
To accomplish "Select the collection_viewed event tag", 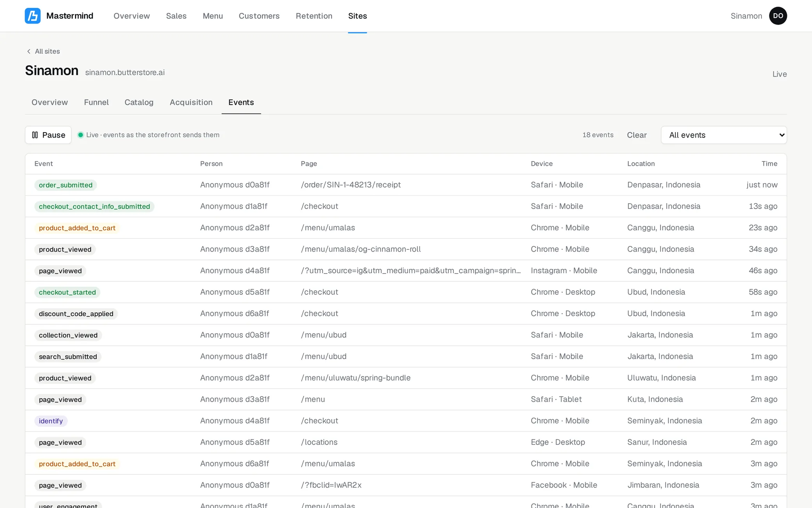I will pyautogui.click(x=68, y=335).
